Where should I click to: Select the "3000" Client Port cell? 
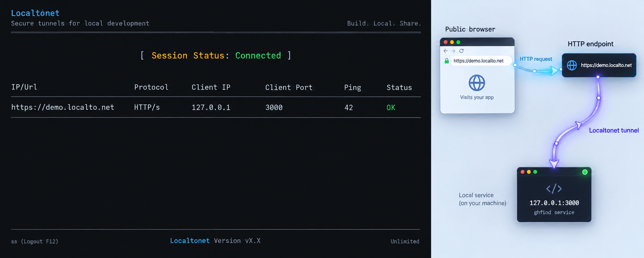click(x=274, y=107)
